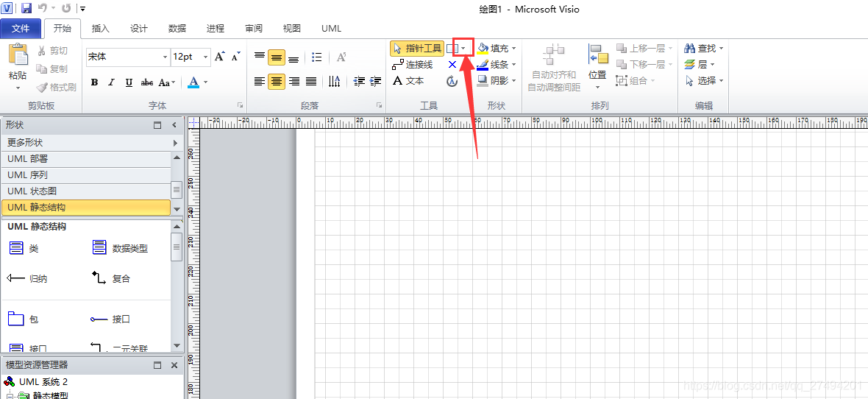Screen dimensions: 868x399
Task: Select the text block rotate tool
Action: pyautogui.click(x=452, y=82)
